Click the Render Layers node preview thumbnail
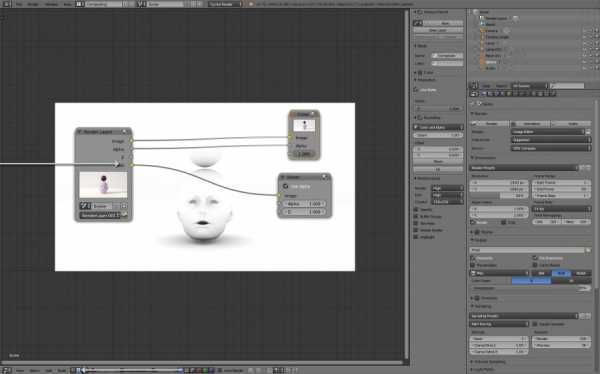The image size is (600, 374). point(103,185)
